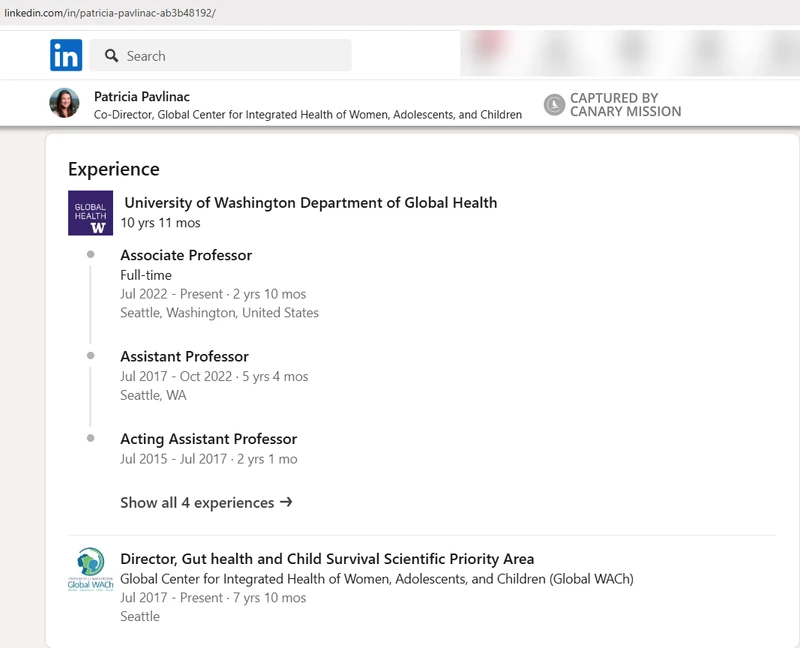
Task: Select Global Center for Integrated Health company line
Action: pyautogui.click(x=377, y=579)
